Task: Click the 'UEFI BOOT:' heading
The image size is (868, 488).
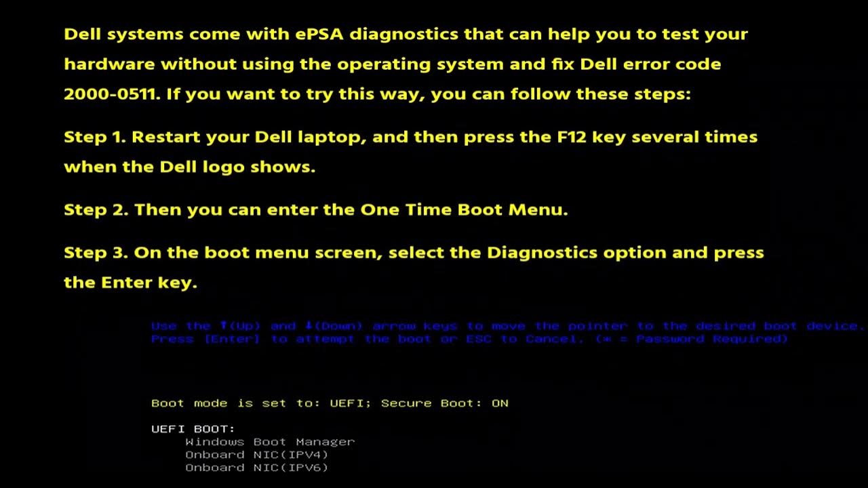Action: click(x=193, y=428)
